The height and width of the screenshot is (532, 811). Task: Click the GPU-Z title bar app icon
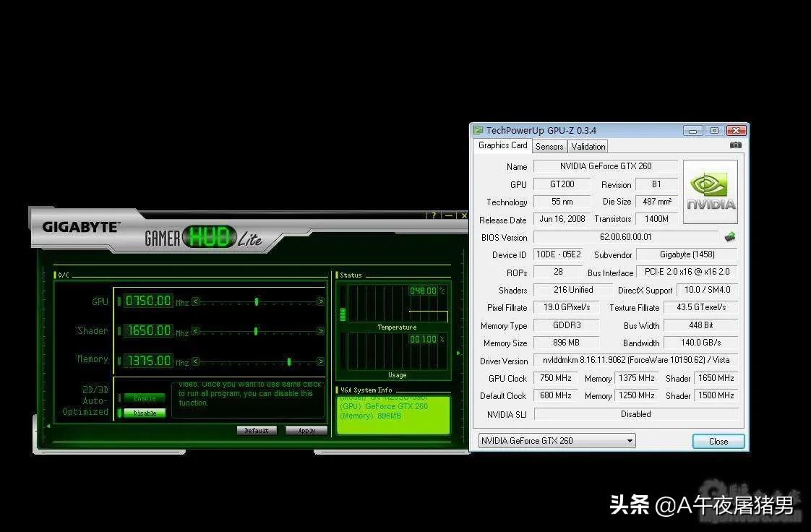coord(478,131)
